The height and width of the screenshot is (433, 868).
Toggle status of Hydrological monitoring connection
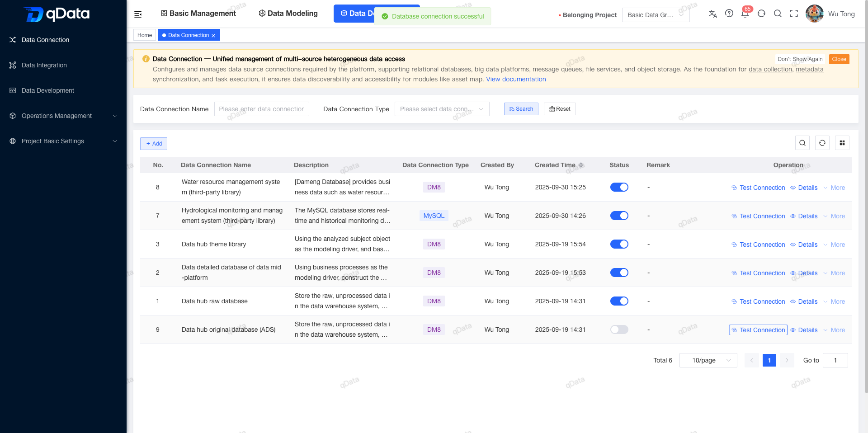[x=619, y=216]
